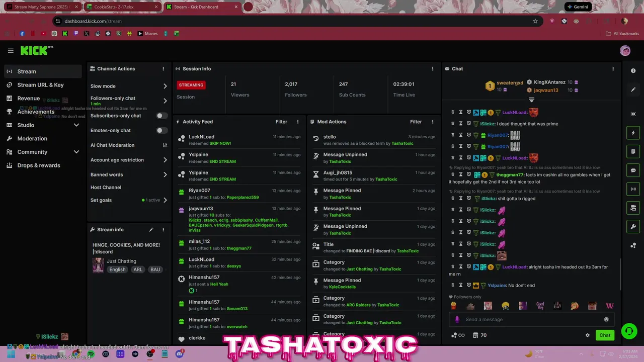This screenshot has width=644, height=362.
Task: Delete Yslpaine's 'No don't end' message
Action: click(x=453, y=286)
